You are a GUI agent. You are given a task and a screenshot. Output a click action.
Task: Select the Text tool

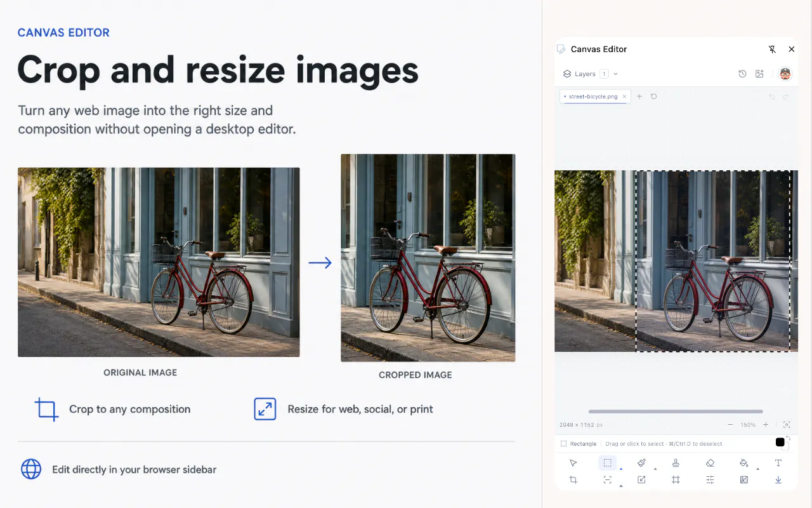(778, 463)
